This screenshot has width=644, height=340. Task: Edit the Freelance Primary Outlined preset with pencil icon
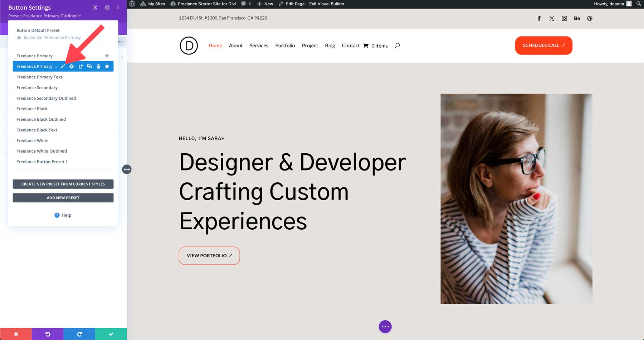[x=63, y=66]
